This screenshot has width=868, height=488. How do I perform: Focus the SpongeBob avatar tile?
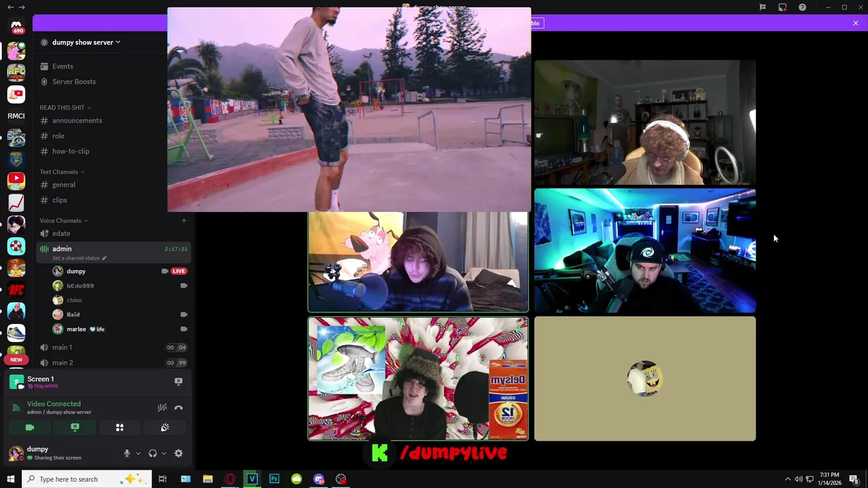click(645, 379)
